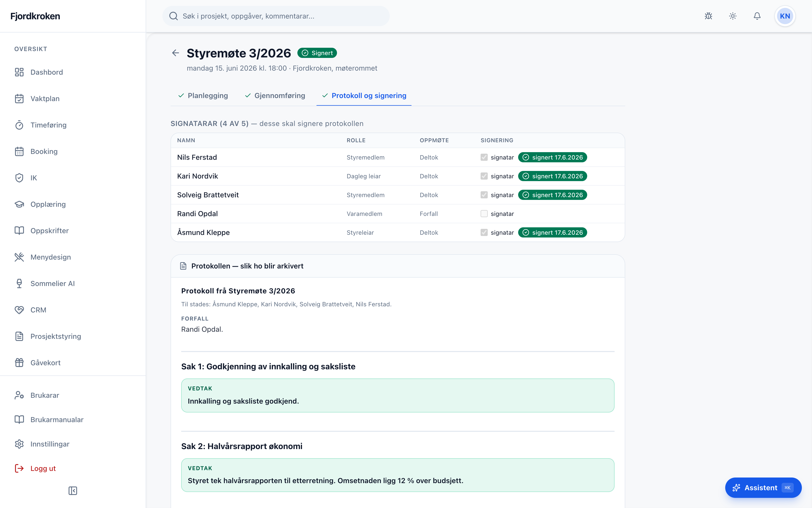The width and height of the screenshot is (812, 508).
Task: Click the Fjordkroken logo
Action: point(35,16)
